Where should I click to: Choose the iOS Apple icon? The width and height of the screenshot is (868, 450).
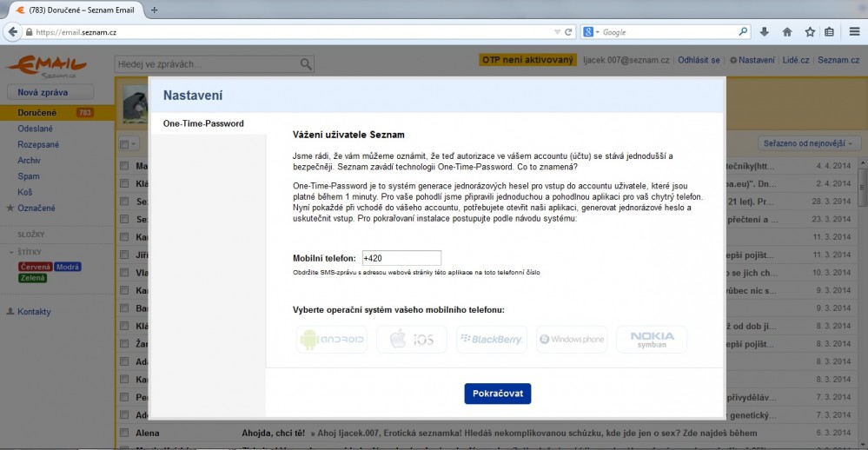(x=412, y=340)
